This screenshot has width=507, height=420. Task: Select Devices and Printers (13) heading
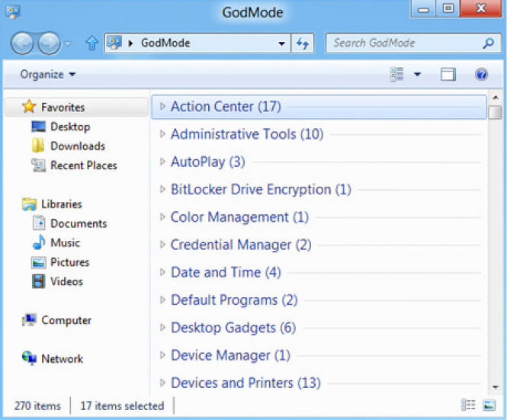(245, 383)
